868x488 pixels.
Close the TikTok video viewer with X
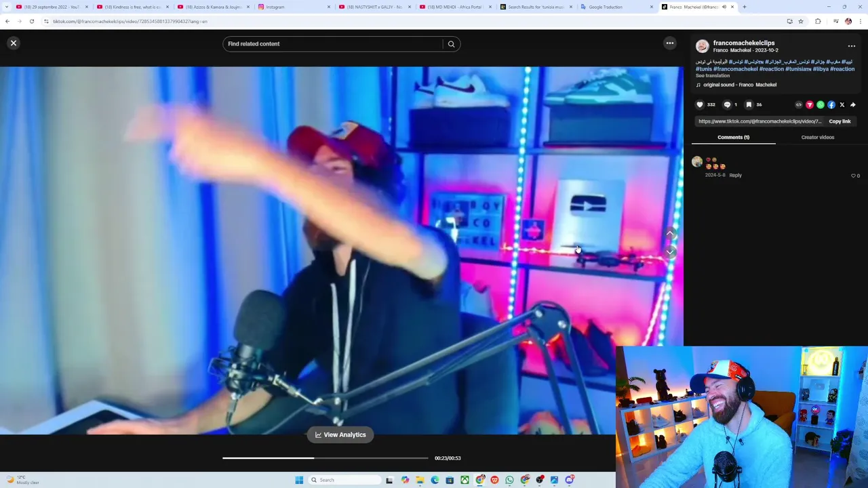(x=13, y=43)
